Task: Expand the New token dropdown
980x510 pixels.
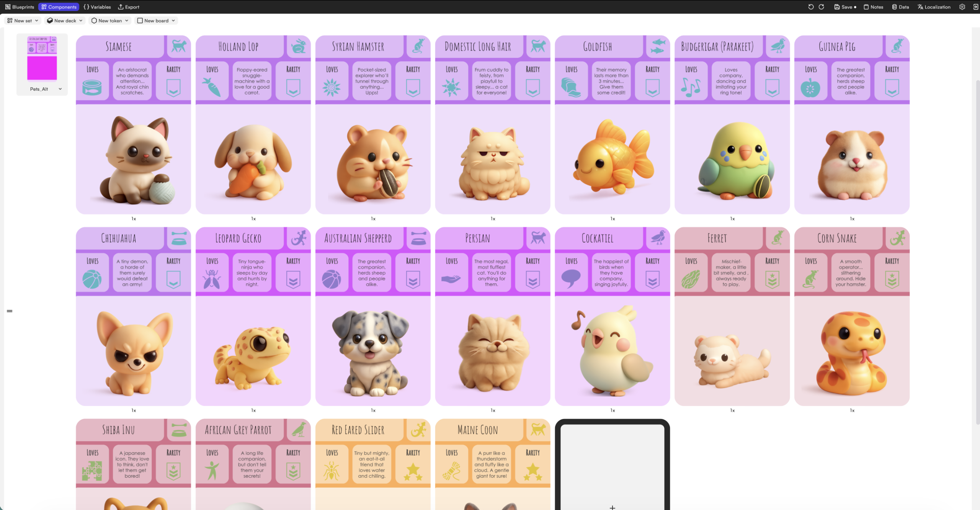Action: (110, 21)
